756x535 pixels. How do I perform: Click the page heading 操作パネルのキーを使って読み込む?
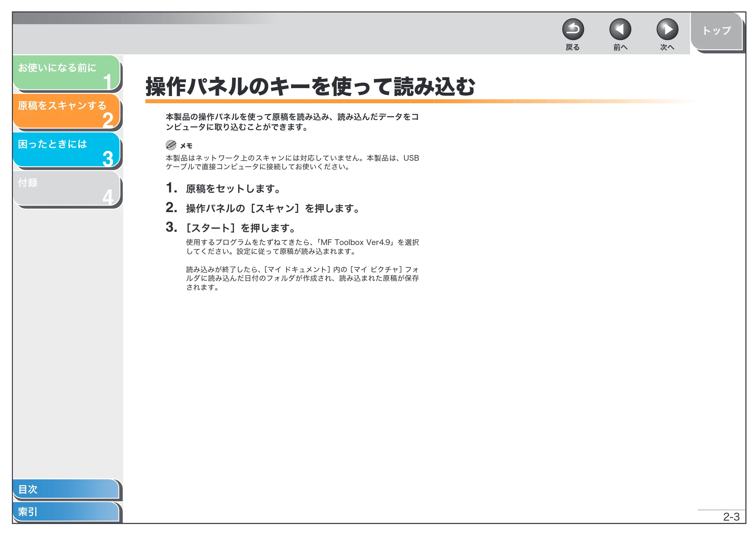pyautogui.click(x=310, y=87)
